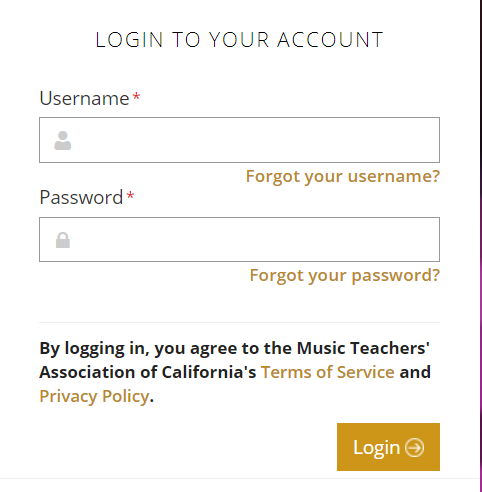Viewport: 482px width, 492px height.
Task: Click the dark vertical strip at window edge
Action: coord(480,246)
